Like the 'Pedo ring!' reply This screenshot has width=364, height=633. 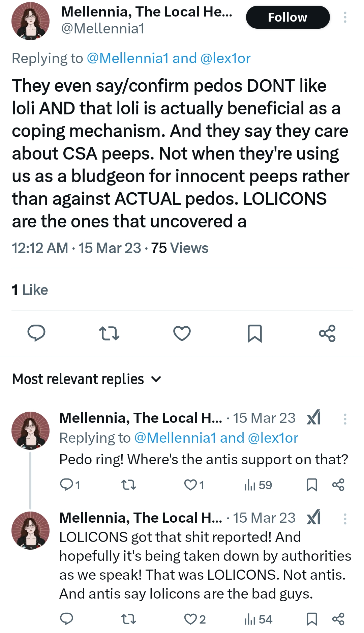tap(194, 485)
